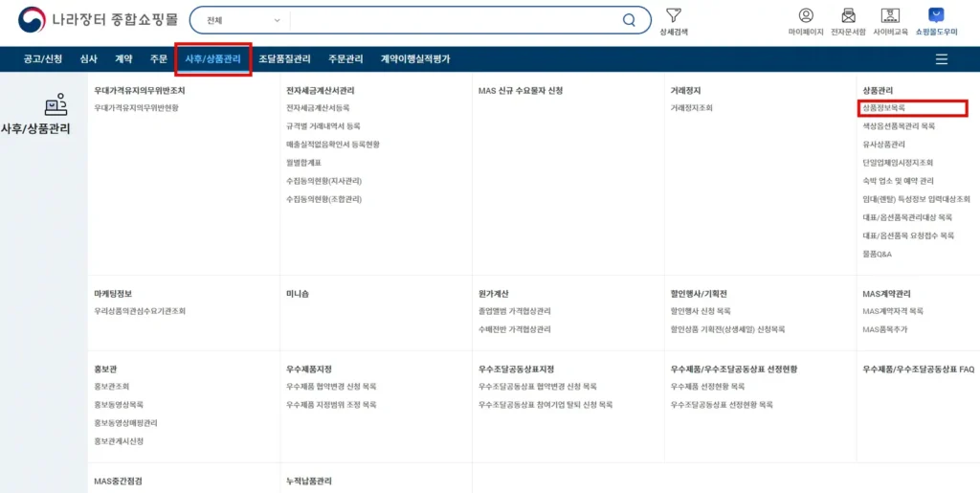Viewport: 980px width, 493px height.
Task: Open the 계약이행실적평가 menu
Action: click(x=414, y=59)
